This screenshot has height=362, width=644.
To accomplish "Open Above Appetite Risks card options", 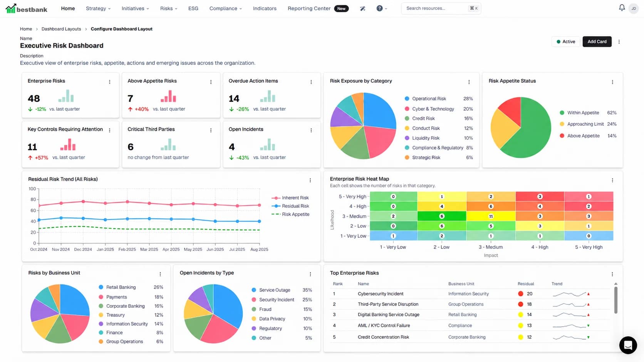I will tap(211, 82).
